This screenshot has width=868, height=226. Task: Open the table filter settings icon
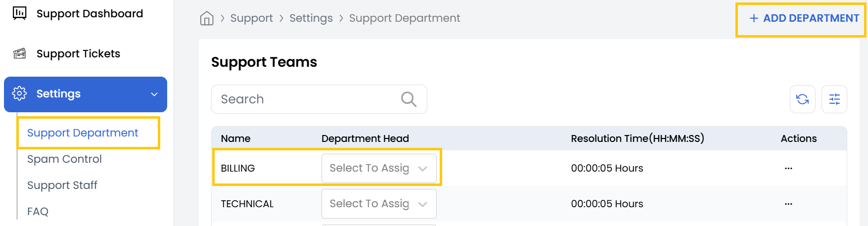pos(834,99)
